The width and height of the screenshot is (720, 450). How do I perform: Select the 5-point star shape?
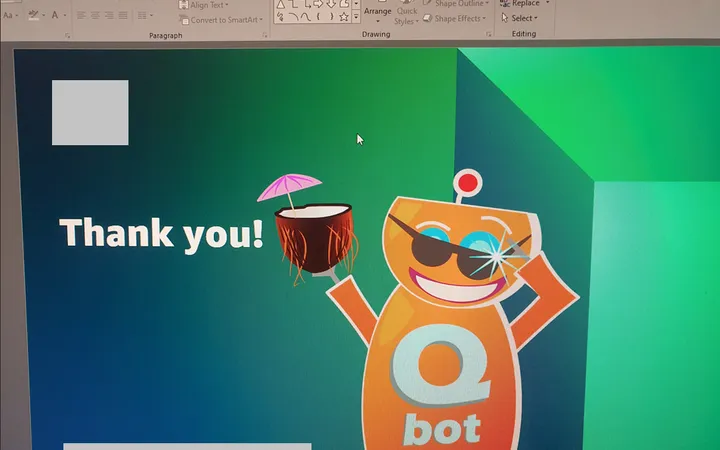343,17
